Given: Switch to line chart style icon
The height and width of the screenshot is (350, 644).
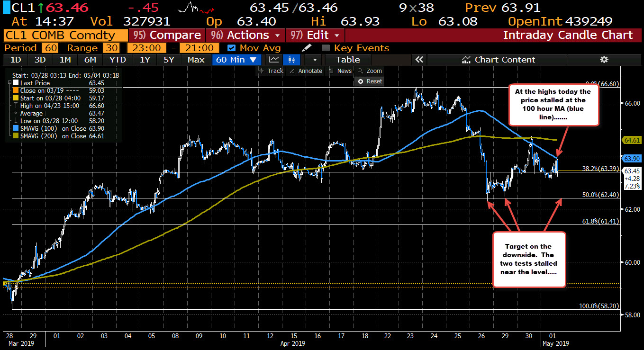Looking at the screenshot, I should (274, 60).
